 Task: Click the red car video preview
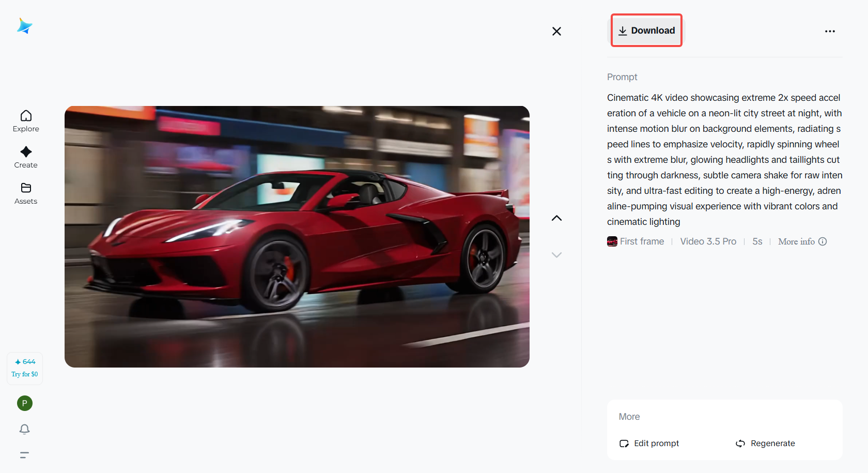point(297,236)
